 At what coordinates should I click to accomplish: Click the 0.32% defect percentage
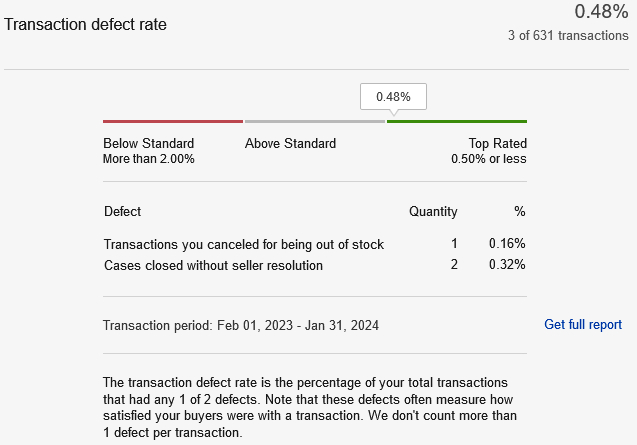507,265
